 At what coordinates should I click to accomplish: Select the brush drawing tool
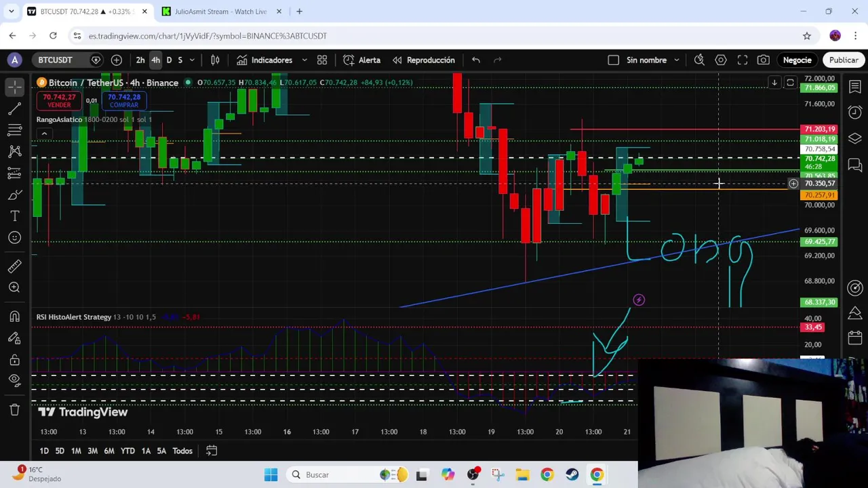point(14,195)
